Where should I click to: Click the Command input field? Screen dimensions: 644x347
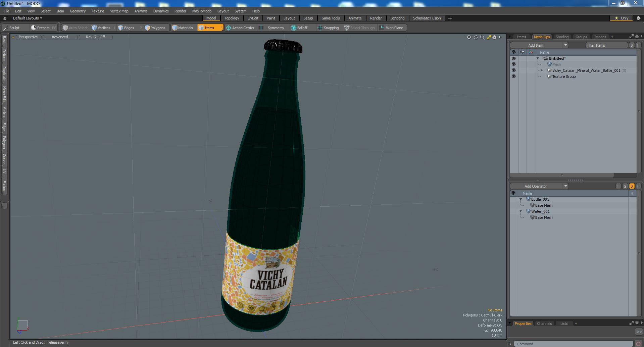pyautogui.click(x=574, y=344)
